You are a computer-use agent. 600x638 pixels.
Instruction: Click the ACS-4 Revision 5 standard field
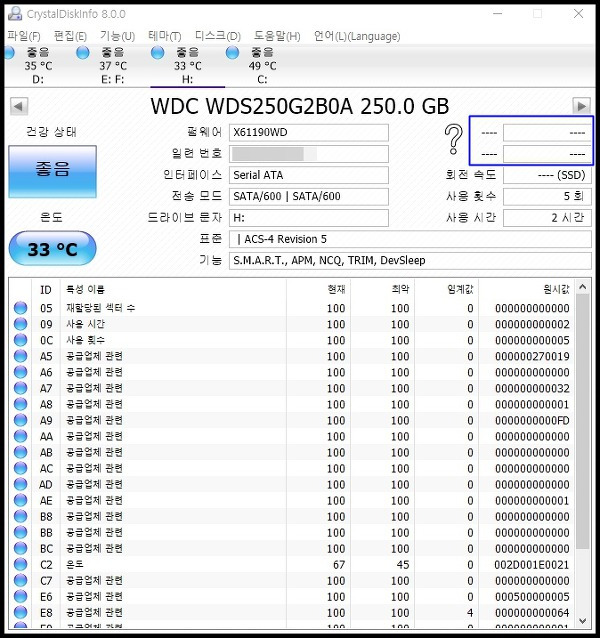tap(410, 239)
